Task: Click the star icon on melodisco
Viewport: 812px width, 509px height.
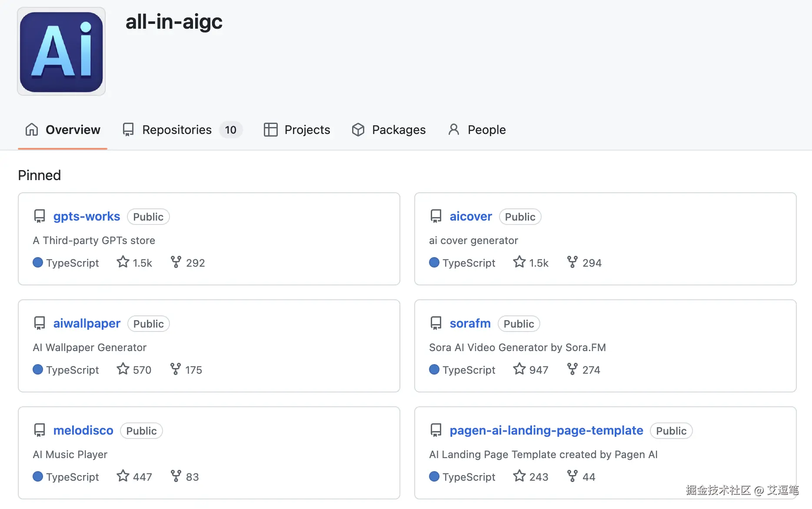Action: click(123, 476)
